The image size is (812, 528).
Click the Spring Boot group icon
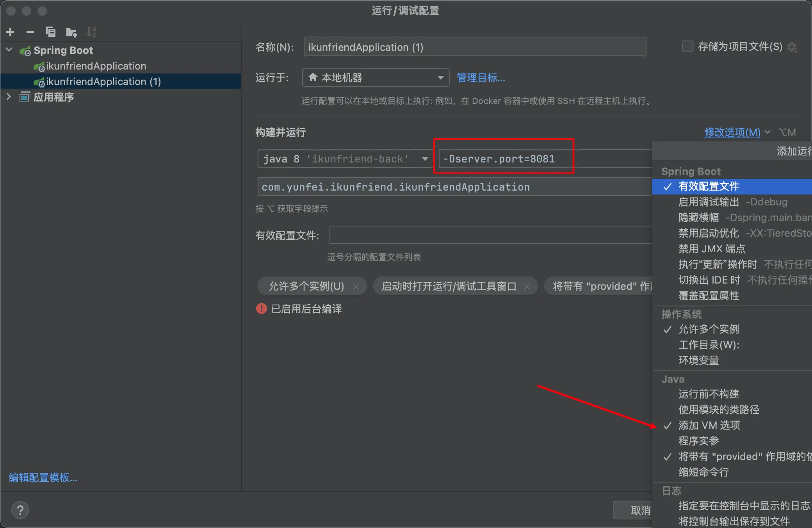[x=26, y=51]
